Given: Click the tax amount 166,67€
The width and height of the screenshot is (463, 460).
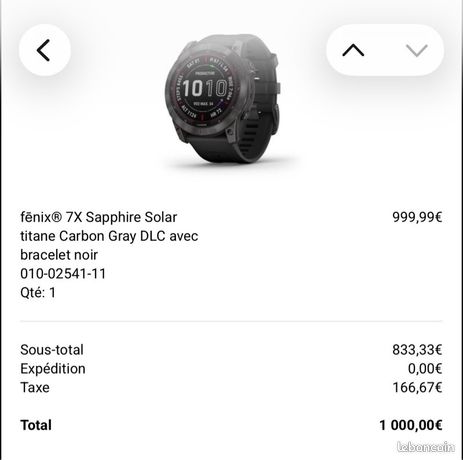Looking at the screenshot, I should [417, 387].
